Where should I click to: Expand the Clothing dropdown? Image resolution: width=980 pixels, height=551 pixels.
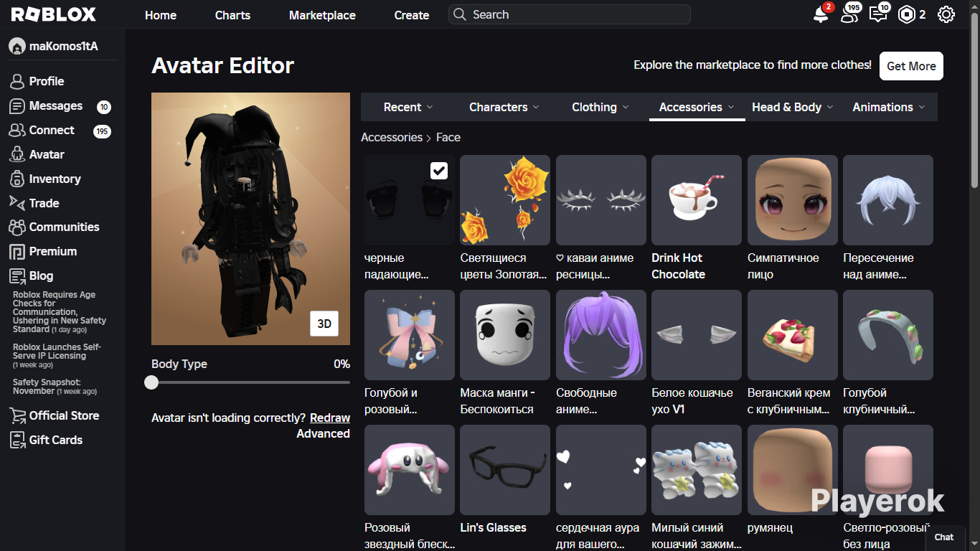point(600,107)
